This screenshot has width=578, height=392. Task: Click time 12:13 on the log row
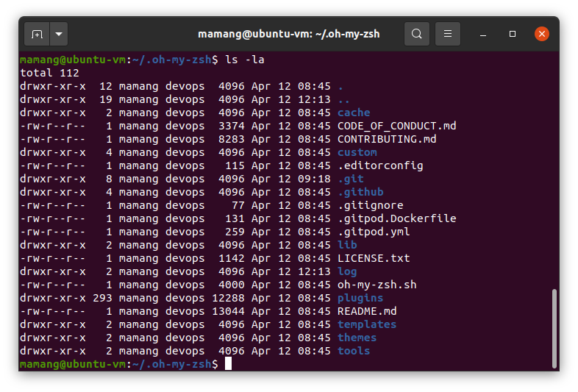[314, 271]
